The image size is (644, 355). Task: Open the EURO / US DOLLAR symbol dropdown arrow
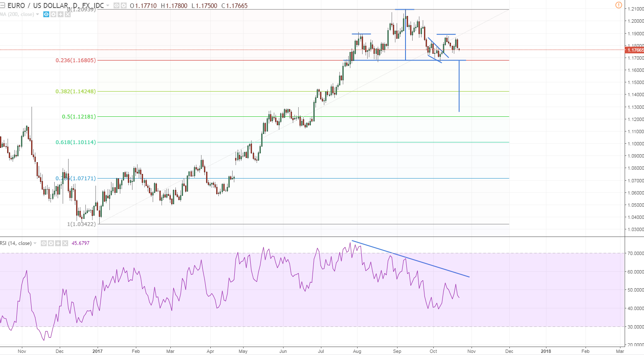pyautogui.click(x=108, y=5)
